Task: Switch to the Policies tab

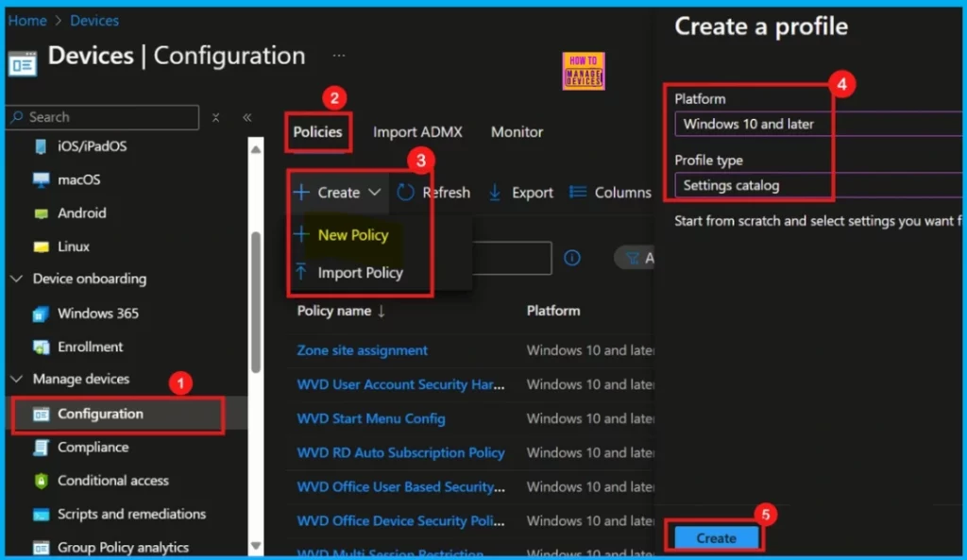Action: pyautogui.click(x=317, y=132)
